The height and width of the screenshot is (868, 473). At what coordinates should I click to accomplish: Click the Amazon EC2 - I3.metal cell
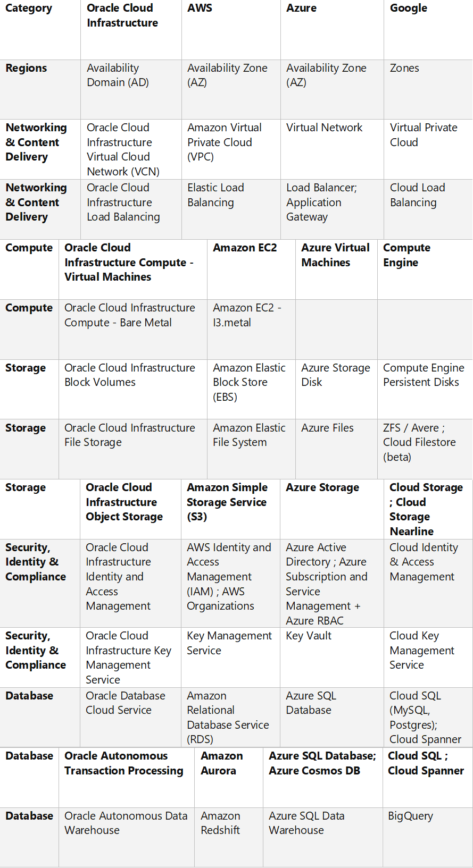pos(247,315)
